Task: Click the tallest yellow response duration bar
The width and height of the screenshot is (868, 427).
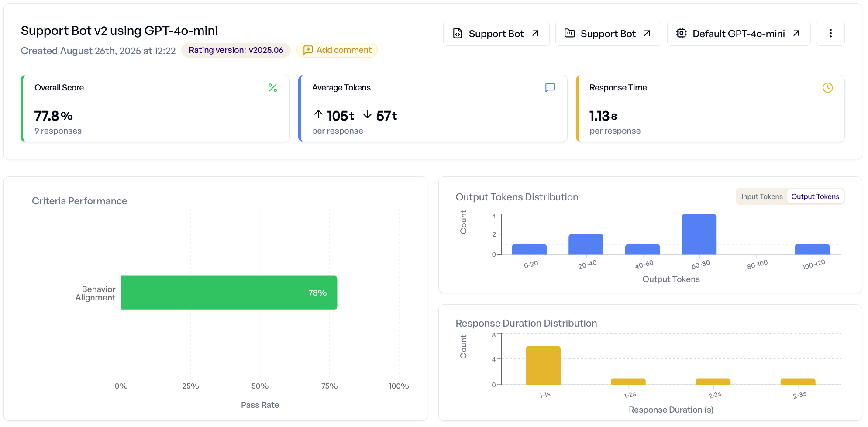Action: pos(543,365)
